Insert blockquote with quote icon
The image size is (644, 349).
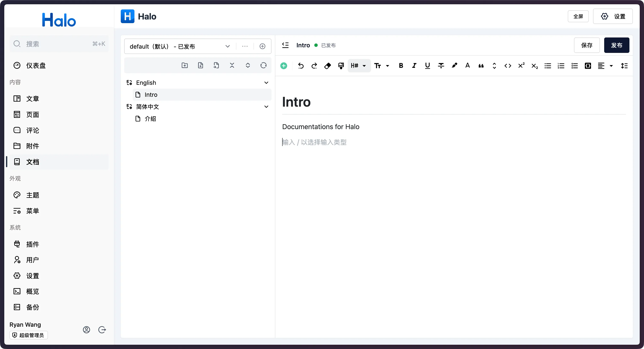pyautogui.click(x=481, y=66)
